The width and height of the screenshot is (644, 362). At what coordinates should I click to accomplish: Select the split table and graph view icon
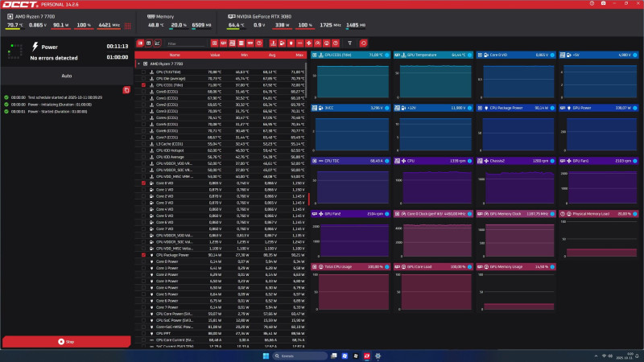(140, 43)
